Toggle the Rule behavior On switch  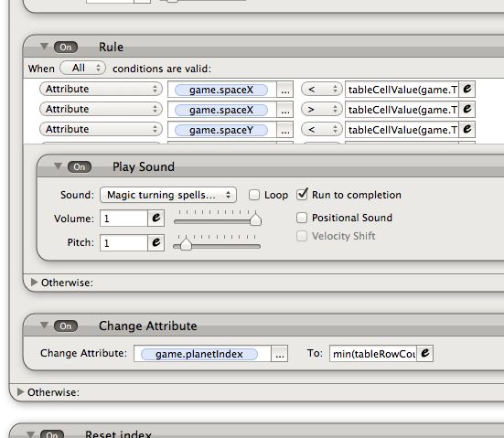tap(66, 48)
